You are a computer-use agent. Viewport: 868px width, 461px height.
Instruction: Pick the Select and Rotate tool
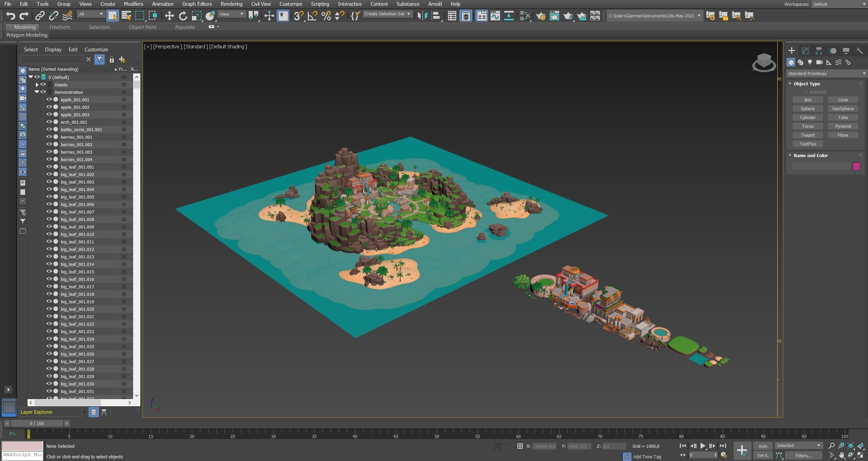[x=183, y=16]
